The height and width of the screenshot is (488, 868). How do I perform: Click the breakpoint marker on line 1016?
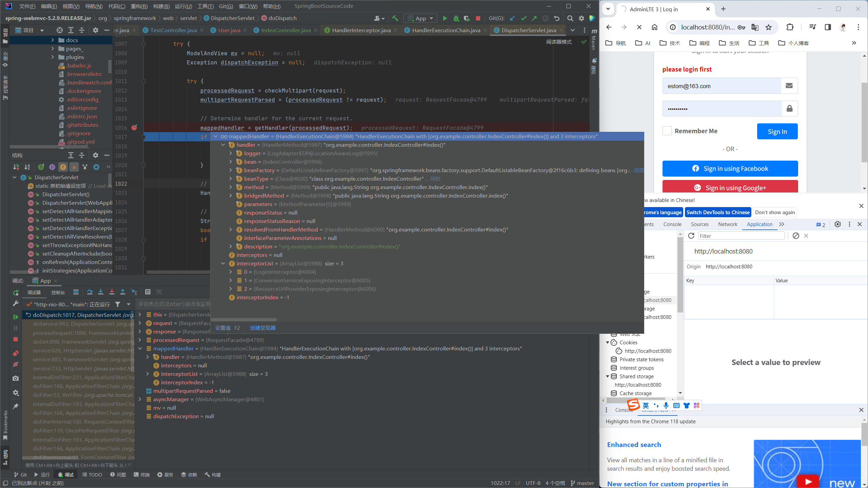(134, 127)
